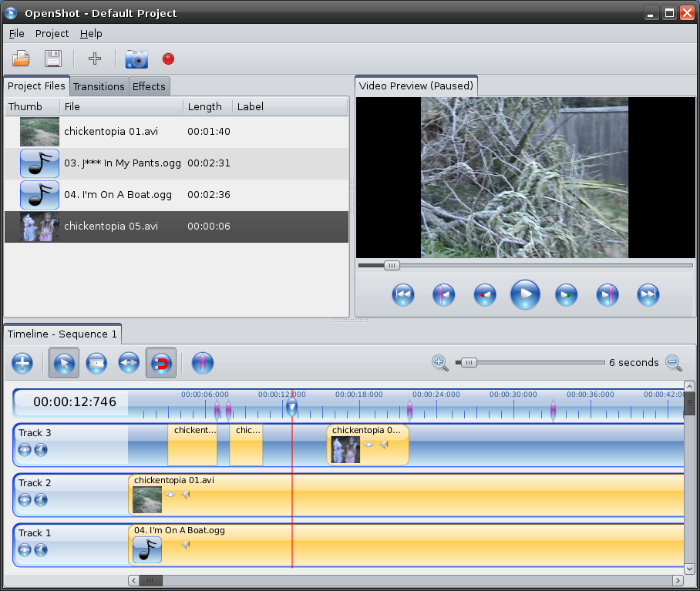Screen dimensions: 700x591
Task: Zoom out the timeline magnifier
Action: [673, 362]
